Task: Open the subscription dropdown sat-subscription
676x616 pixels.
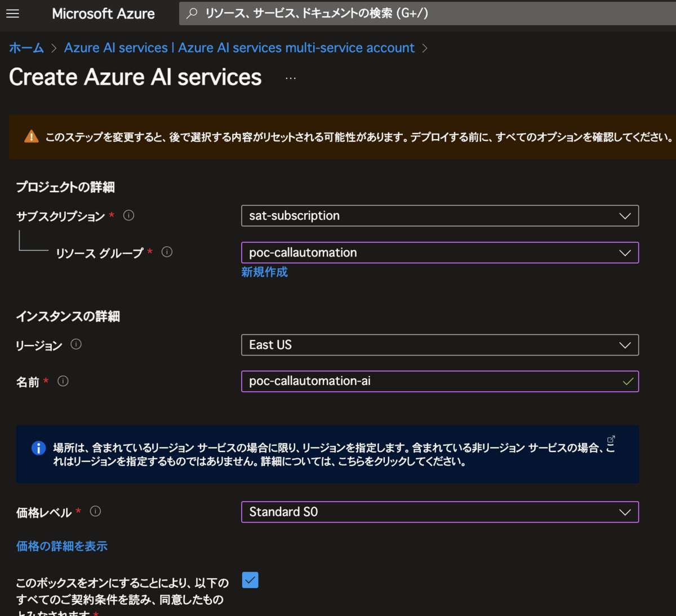Action: click(x=440, y=216)
